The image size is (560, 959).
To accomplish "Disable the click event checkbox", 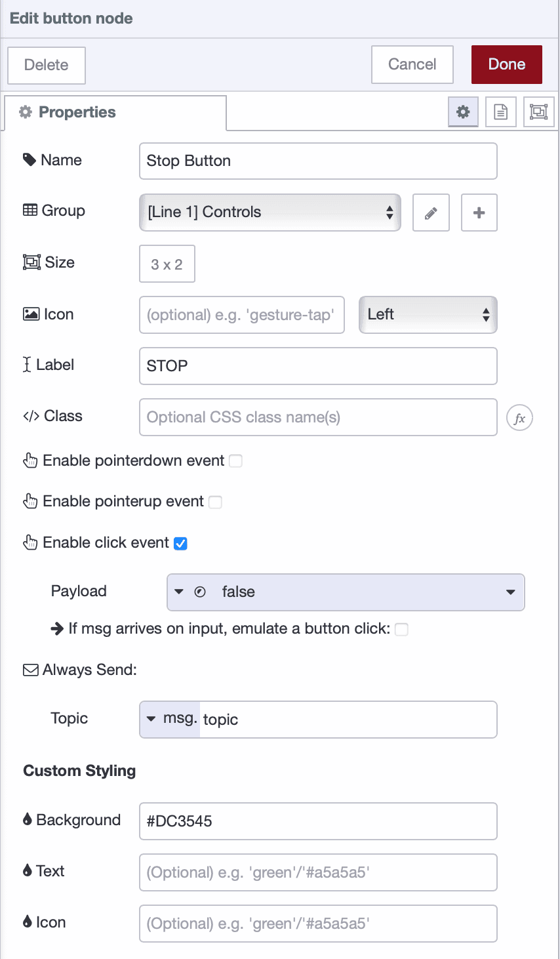I will point(180,542).
